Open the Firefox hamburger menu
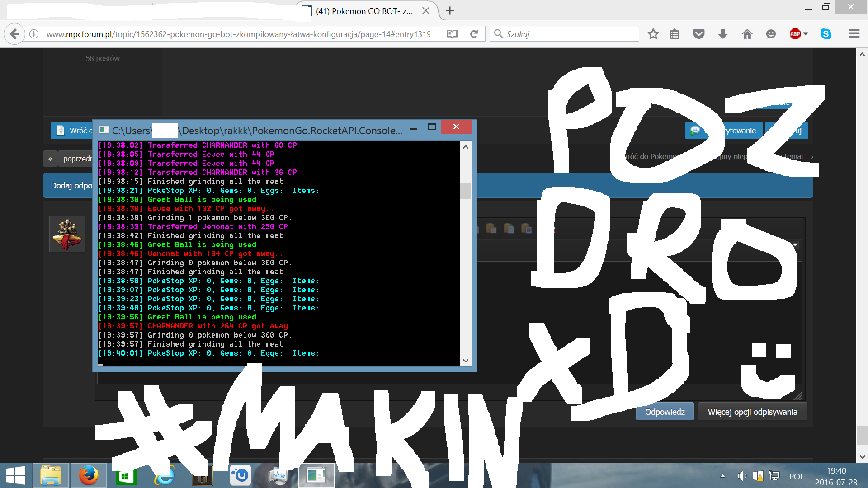 coord(854,34)
